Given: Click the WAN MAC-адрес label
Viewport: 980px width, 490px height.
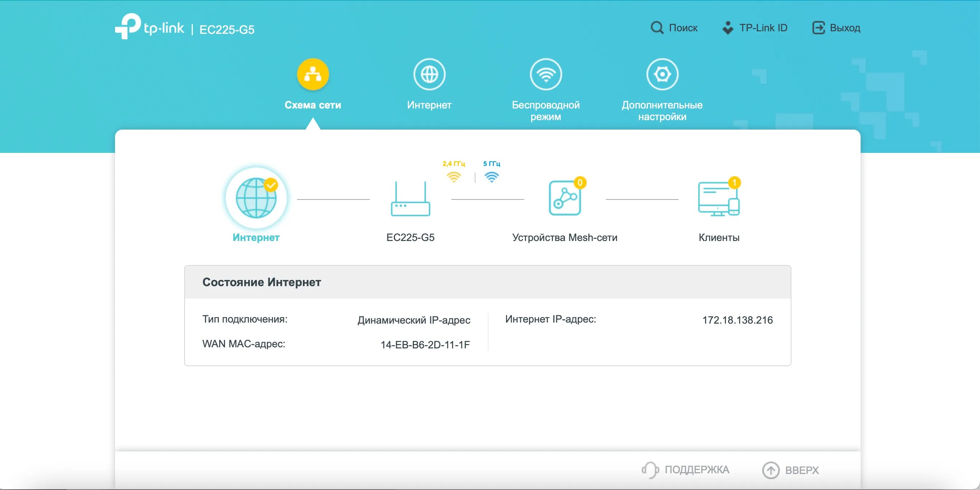Looking at the screenshot, I should 244,344.
